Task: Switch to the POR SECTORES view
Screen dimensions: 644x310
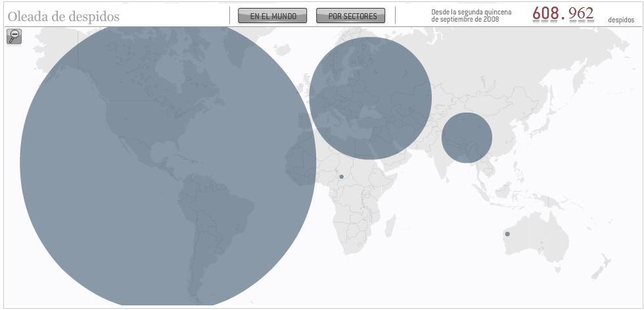Action: click(351, 16)
